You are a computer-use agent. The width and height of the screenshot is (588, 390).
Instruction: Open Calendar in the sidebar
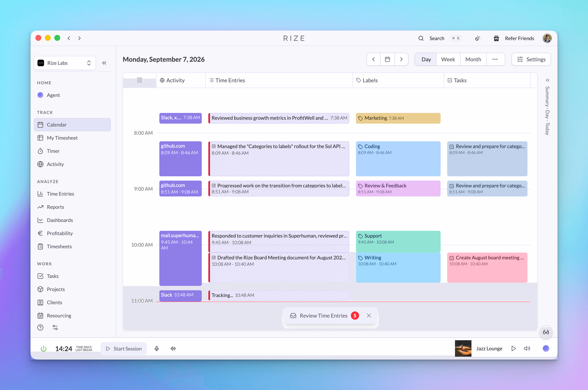pos(72,125)
